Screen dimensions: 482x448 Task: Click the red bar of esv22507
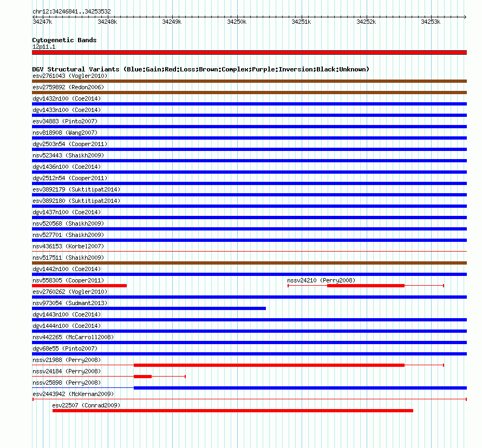(x=233, y=411)
